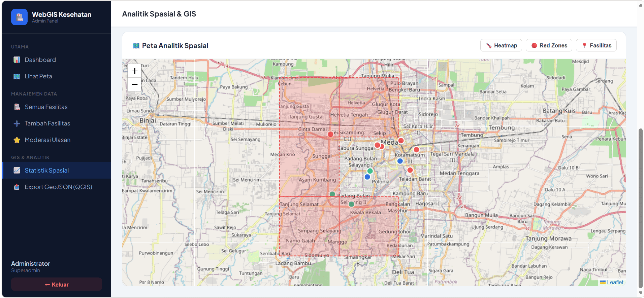This screenshot has height=298, width=644.
Task: Click the scrollbar down arrow
Action: point(641,293)
